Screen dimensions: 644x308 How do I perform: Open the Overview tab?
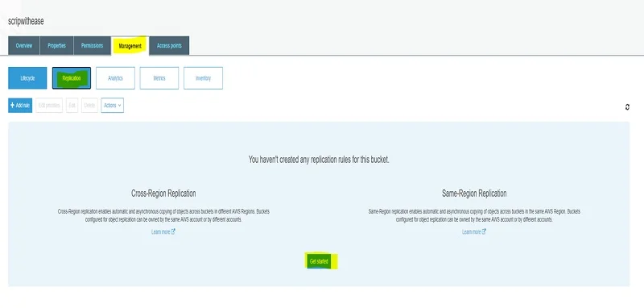[x=24, y=46]
